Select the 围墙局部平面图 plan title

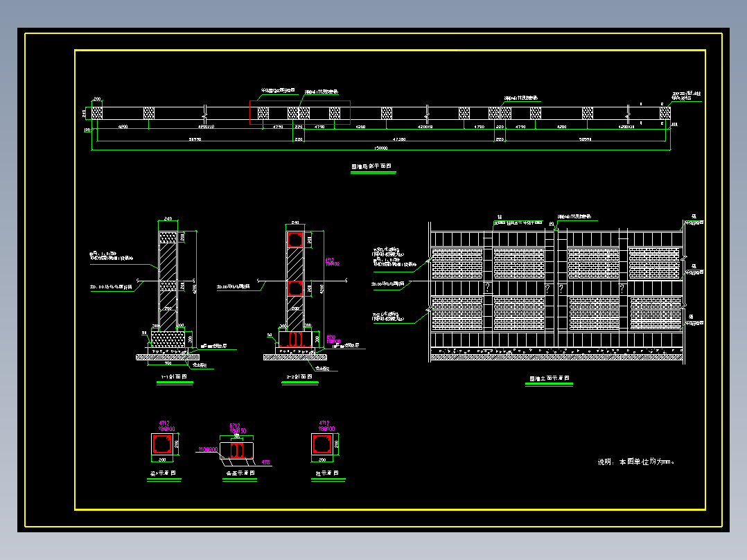point(371,166)
